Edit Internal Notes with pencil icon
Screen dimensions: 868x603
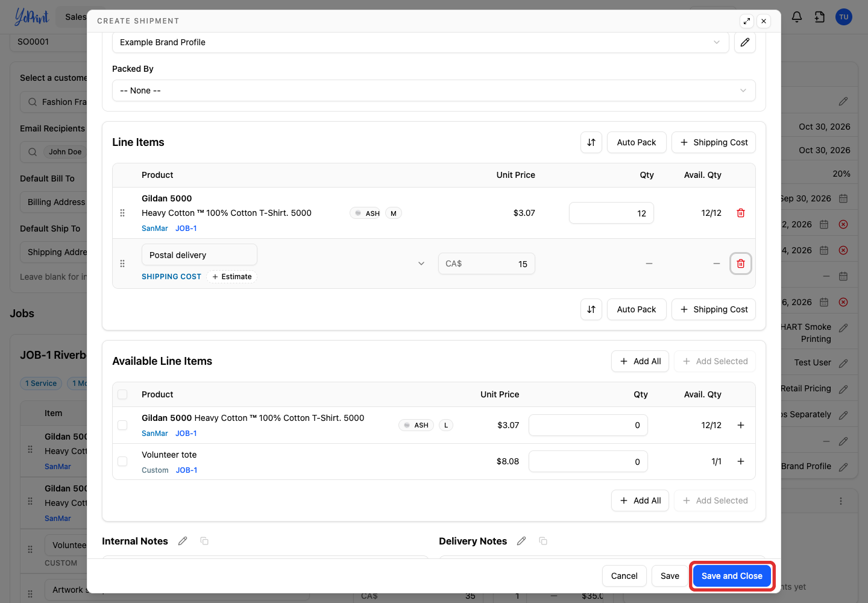point(183,541)
